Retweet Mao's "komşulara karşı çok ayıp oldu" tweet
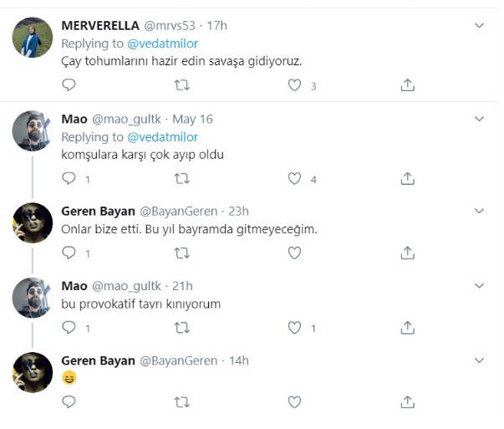Screen dimensions: 504x429 point(181,178)
